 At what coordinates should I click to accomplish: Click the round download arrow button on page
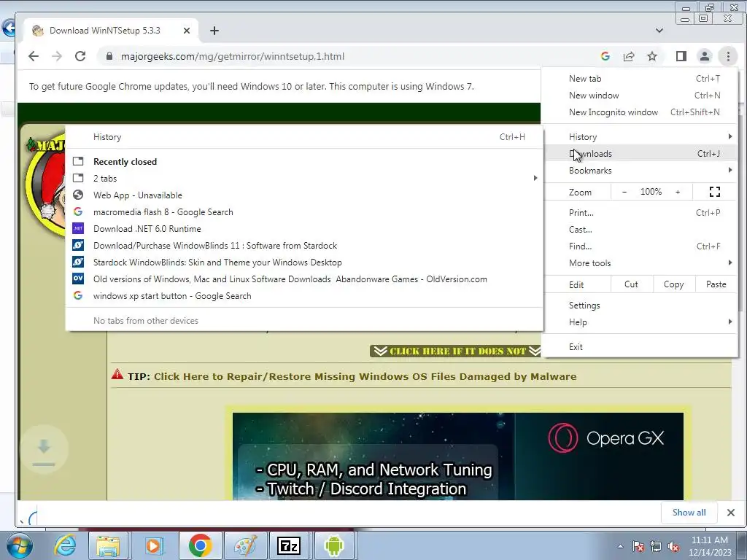(43, 448)
